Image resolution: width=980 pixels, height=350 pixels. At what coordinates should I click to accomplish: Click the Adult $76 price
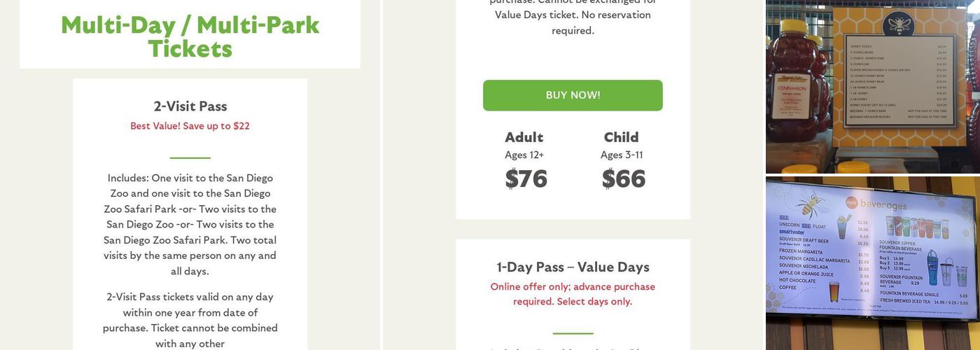pyautogui.click(x=526, y=178)
